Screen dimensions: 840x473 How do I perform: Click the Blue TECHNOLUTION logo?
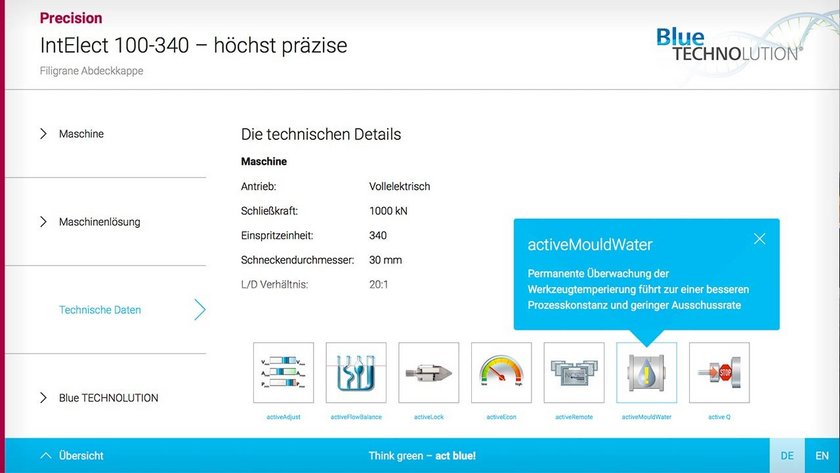[730, 45]
